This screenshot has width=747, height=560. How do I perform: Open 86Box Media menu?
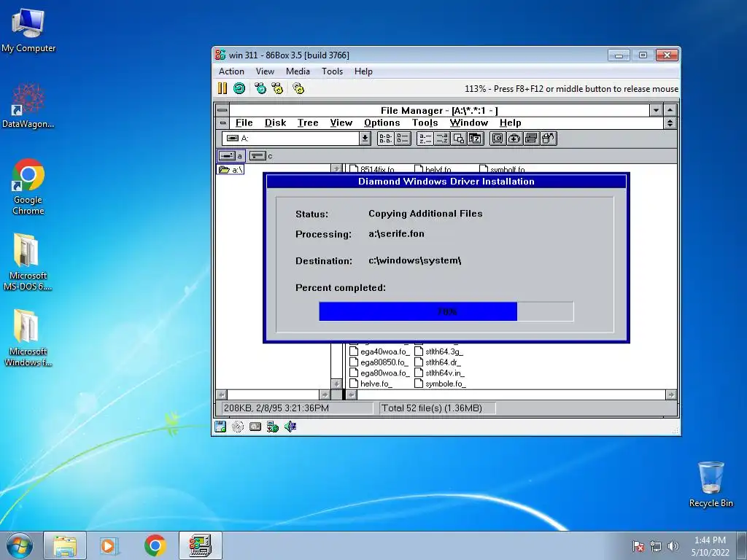click(298, 71)
